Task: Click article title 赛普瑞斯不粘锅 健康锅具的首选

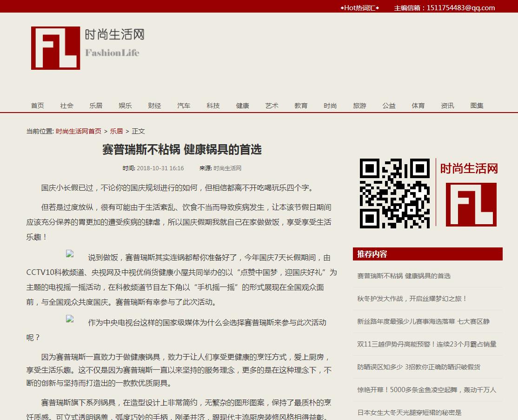Action: pyautogui.click(x=182, y=149)
